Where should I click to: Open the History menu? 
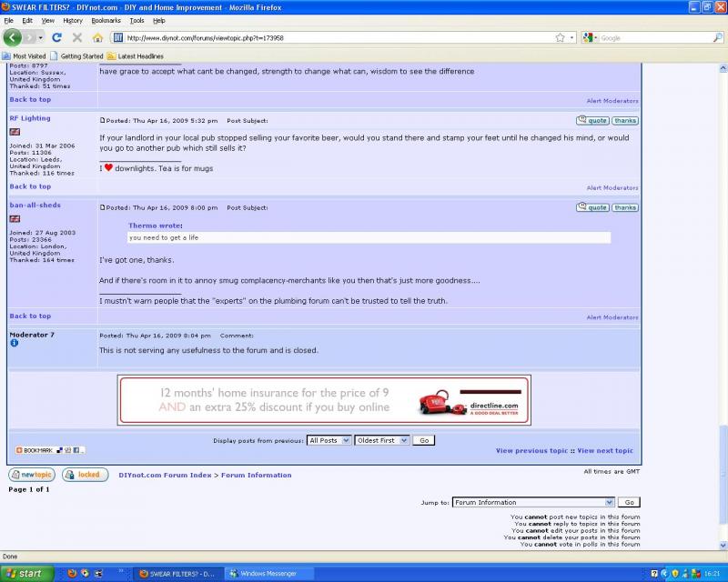pos(73,20)
